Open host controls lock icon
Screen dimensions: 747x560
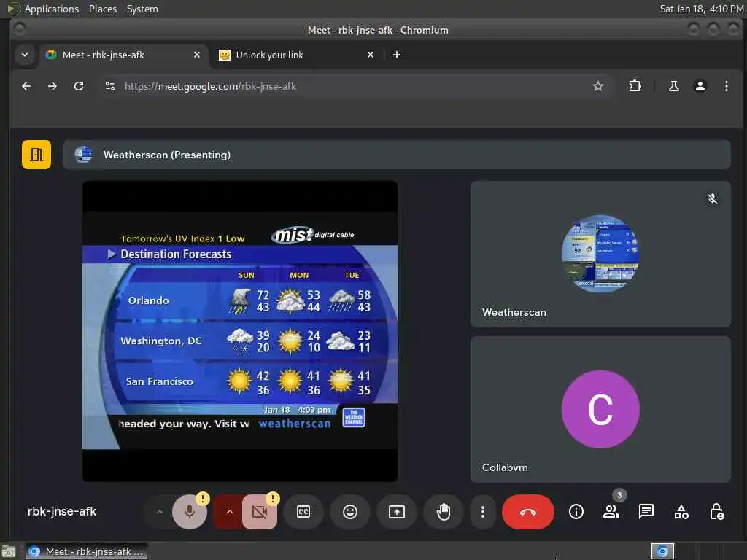(716, 512)
